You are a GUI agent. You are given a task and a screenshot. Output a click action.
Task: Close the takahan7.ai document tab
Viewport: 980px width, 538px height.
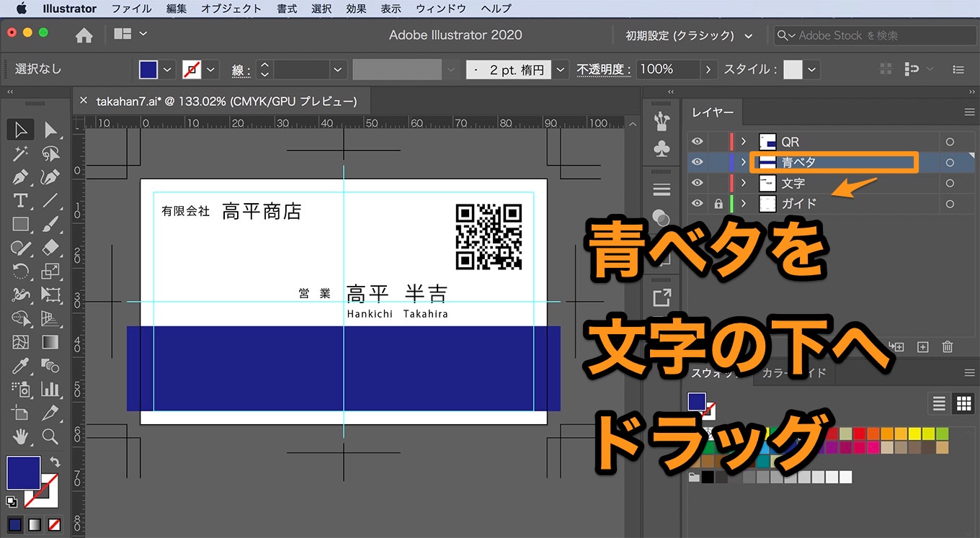84,102
